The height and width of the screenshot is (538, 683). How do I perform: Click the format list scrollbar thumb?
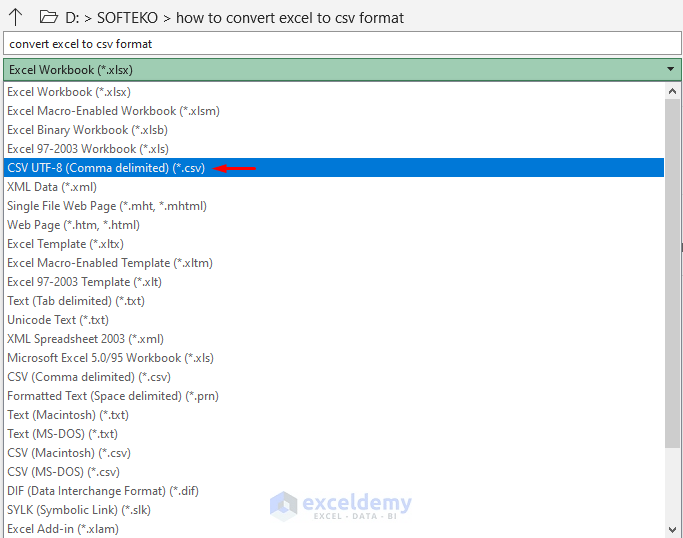pos(672,273)
